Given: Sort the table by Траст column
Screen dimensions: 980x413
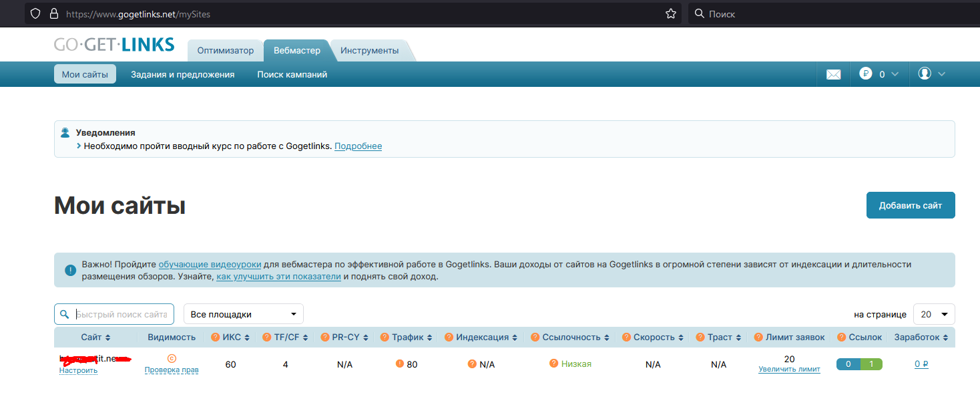Looking at the screenshot, I should click(724, 337).
